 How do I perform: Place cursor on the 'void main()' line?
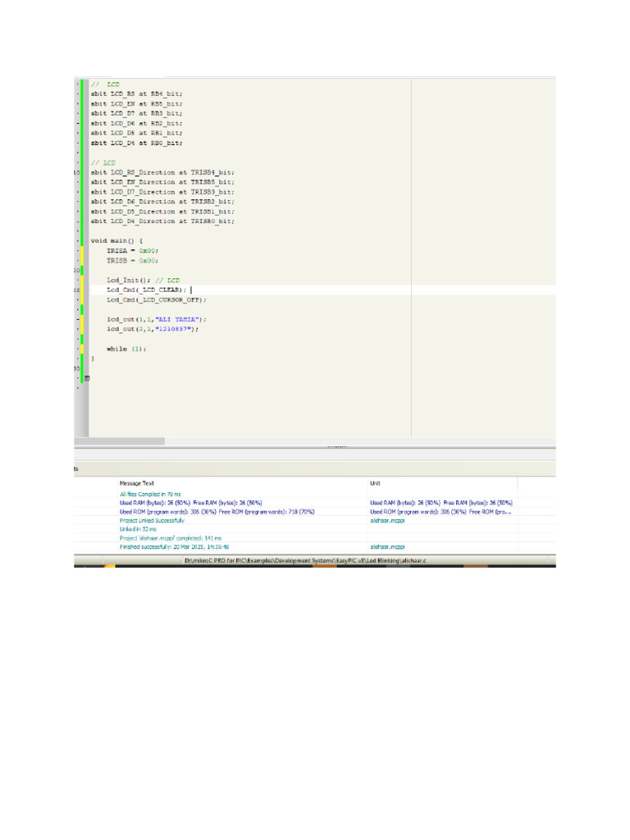pos(116,240)
